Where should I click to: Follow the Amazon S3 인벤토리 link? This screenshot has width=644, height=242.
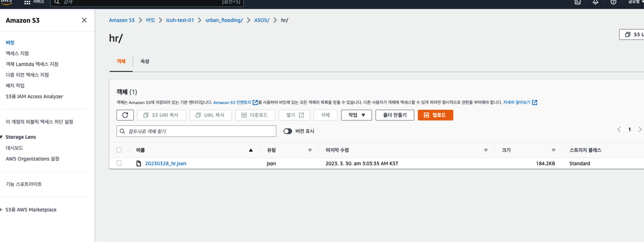235,103
